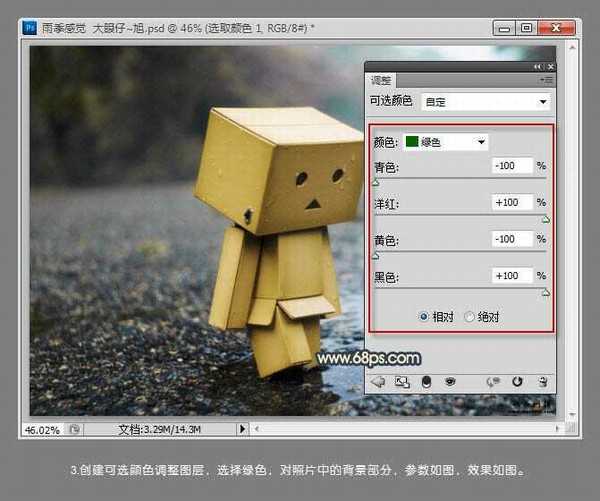The image size is (600, 501).
Task: Click the clip to layer icon
Action: tap(427, 381)
